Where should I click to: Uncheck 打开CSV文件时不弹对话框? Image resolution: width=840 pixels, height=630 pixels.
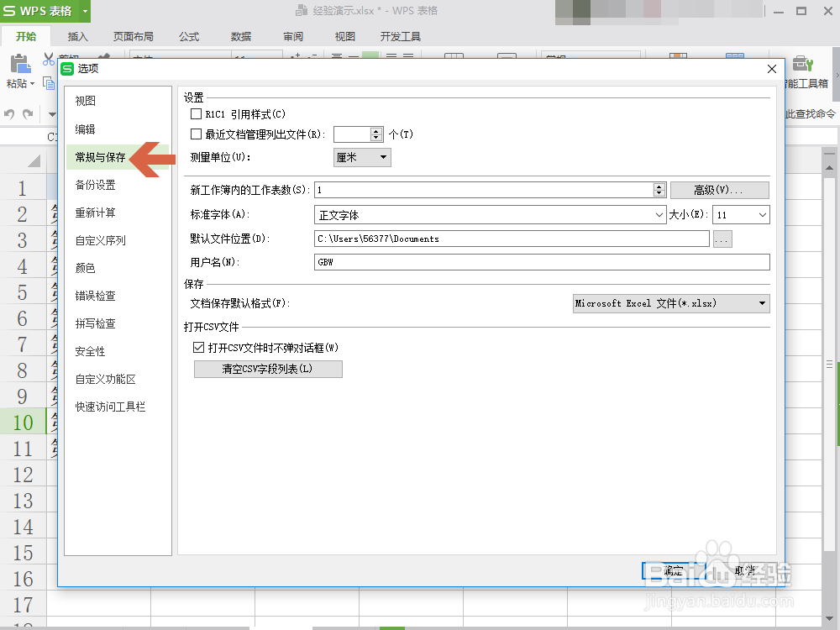pyautogui.click(x=197, y=348)
